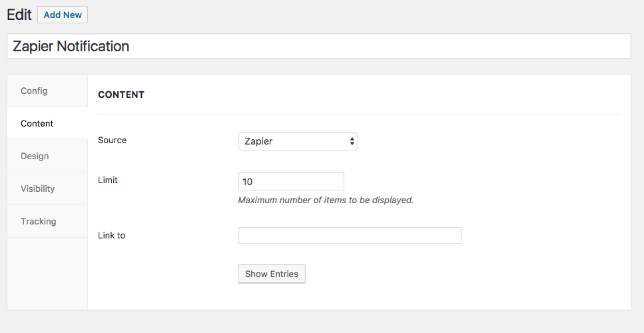Viewport: 644px width, 333px height.
Task: Click the divider line under CONTENT heading
Action: (x=359, y=114)
